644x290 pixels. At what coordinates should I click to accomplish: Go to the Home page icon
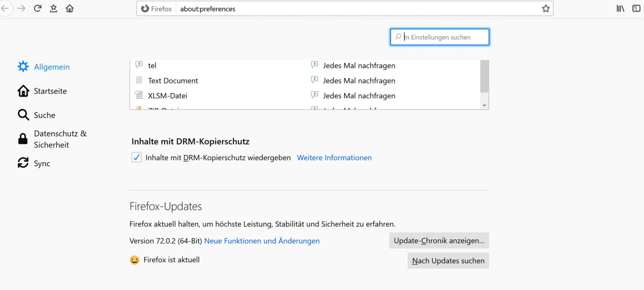coord(69,9)
